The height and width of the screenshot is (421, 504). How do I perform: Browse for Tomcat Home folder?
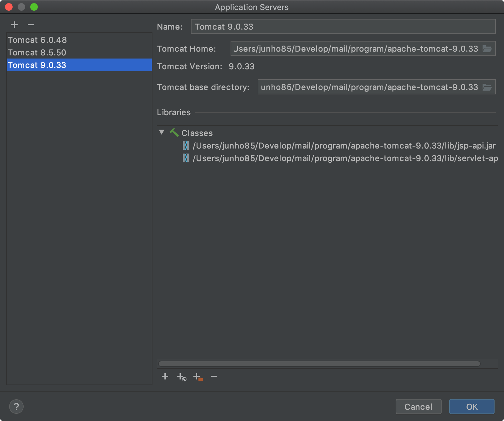pos(487,49)
